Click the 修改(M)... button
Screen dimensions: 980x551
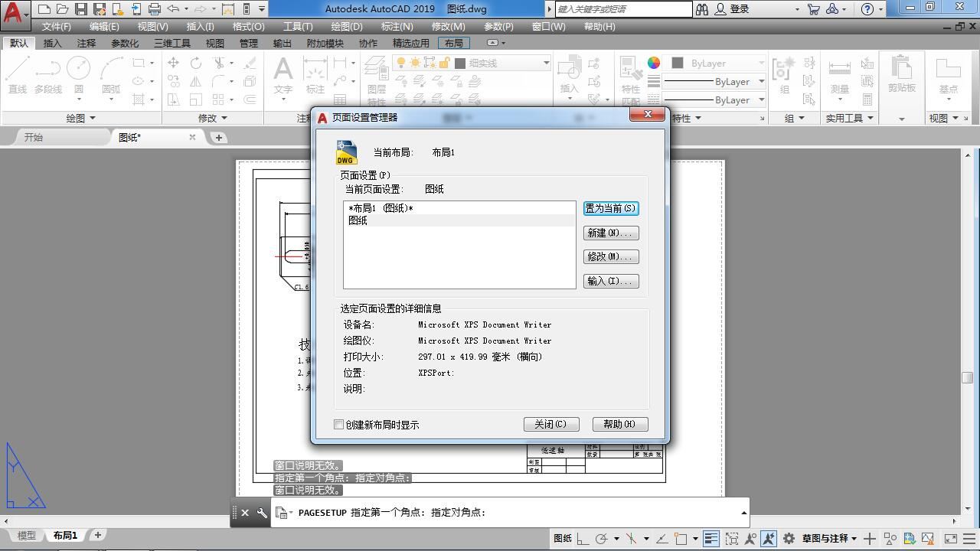[611, 257]
